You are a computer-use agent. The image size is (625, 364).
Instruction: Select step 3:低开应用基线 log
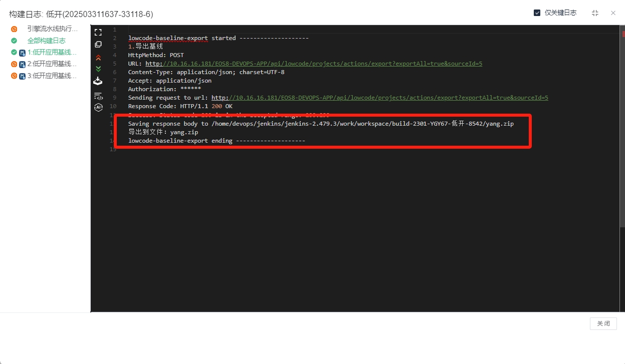click(52, 76)
